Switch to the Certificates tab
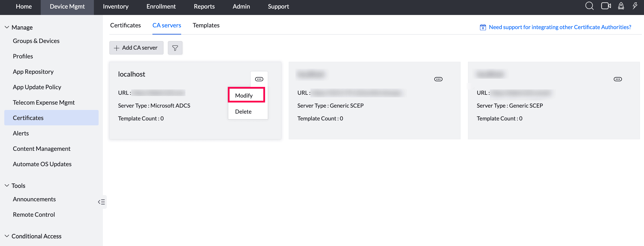Screen dimensions: 644x246 coord(125,25)
